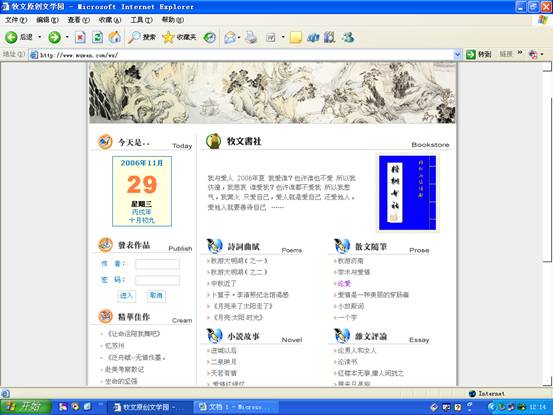Click the help question mark tray icon

pyautogui.click(x=458, y=407)
